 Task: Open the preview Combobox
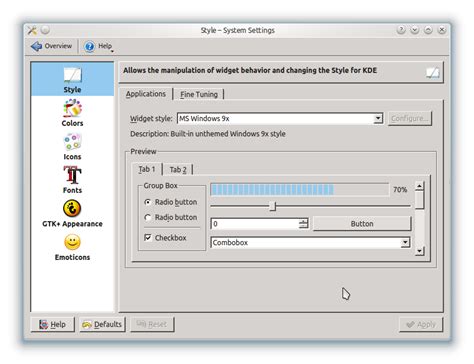(310, 242)
